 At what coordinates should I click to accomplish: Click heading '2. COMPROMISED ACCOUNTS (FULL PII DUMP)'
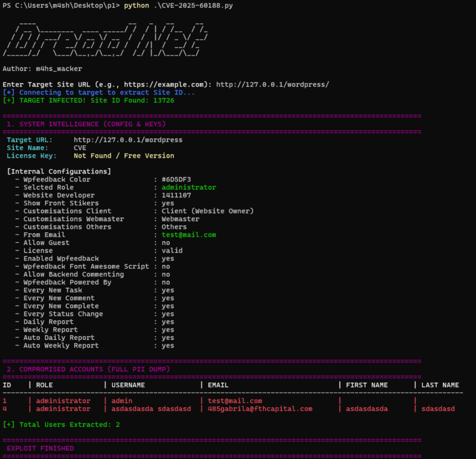tap(88, 369)
